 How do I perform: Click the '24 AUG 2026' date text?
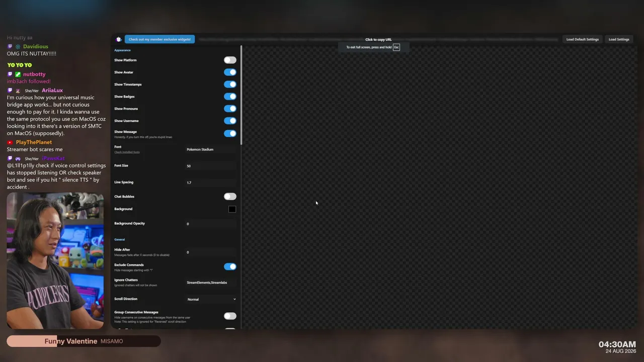coord(621,351)
